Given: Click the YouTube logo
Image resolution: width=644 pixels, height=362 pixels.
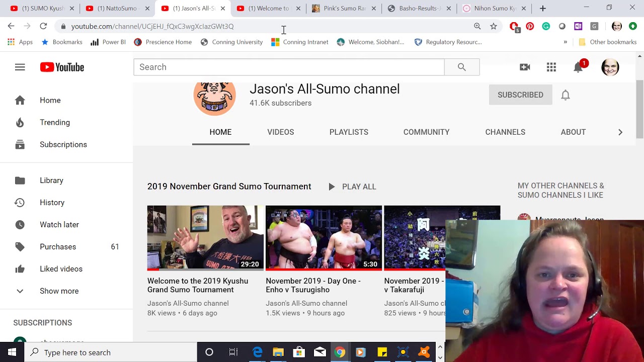Looking at the screenshot, I should coord(62,67).
